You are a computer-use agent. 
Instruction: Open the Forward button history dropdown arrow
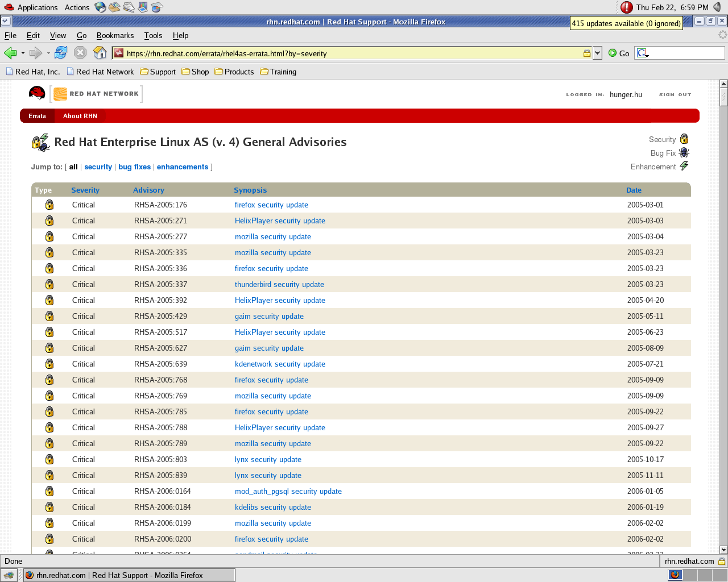click(48, 53)
